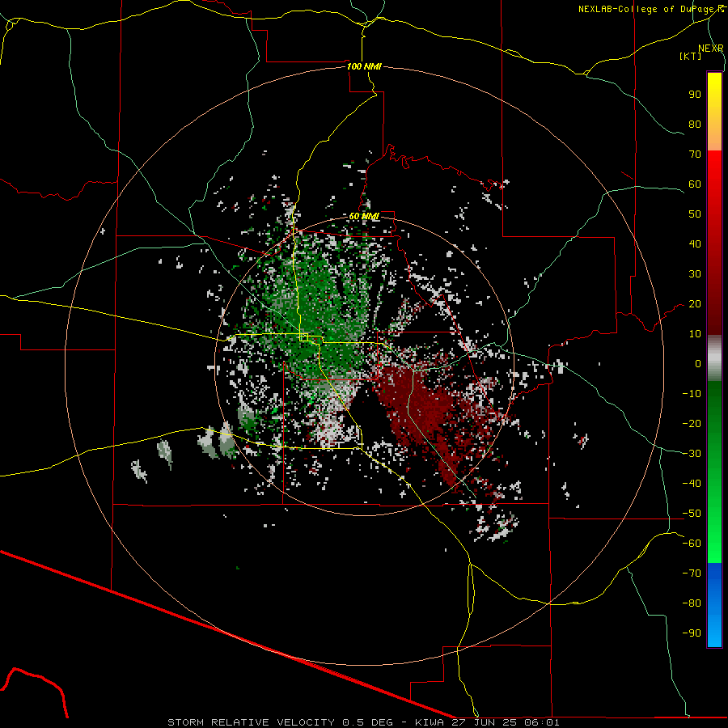Click the yellow top segment of color bar
This screenshot has height=728, width=728.
pos(714,112)
